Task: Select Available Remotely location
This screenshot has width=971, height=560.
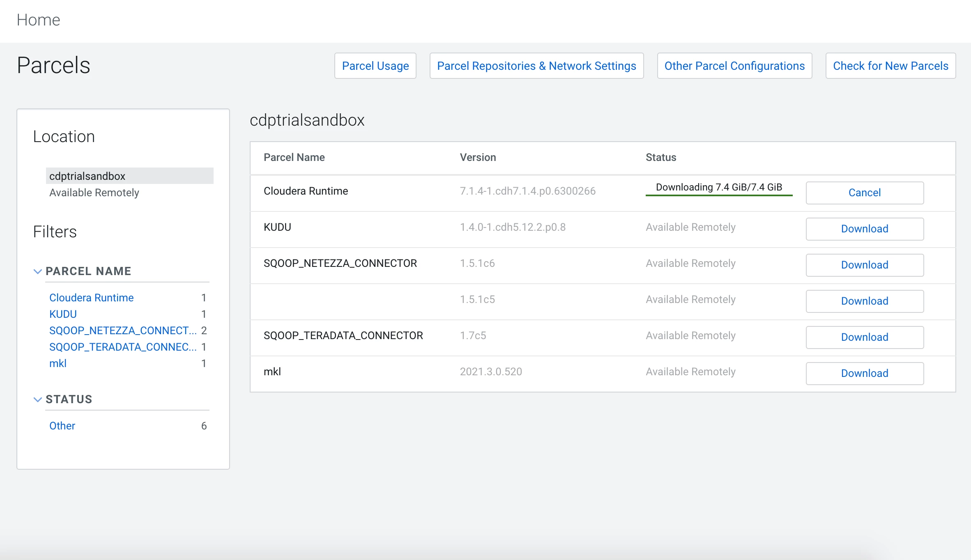Action: coord(94,193)
